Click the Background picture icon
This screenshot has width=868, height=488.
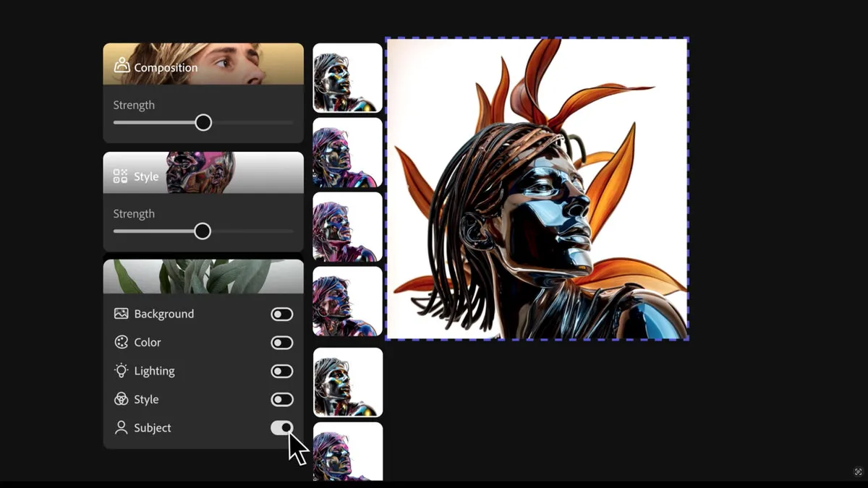(121, 314)
